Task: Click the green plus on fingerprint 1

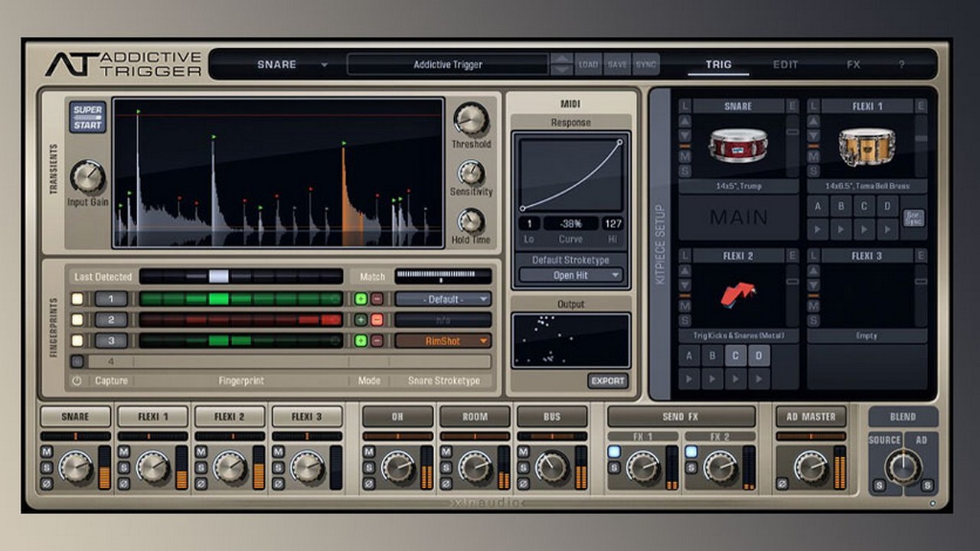Action: click(x=361, y=298)
